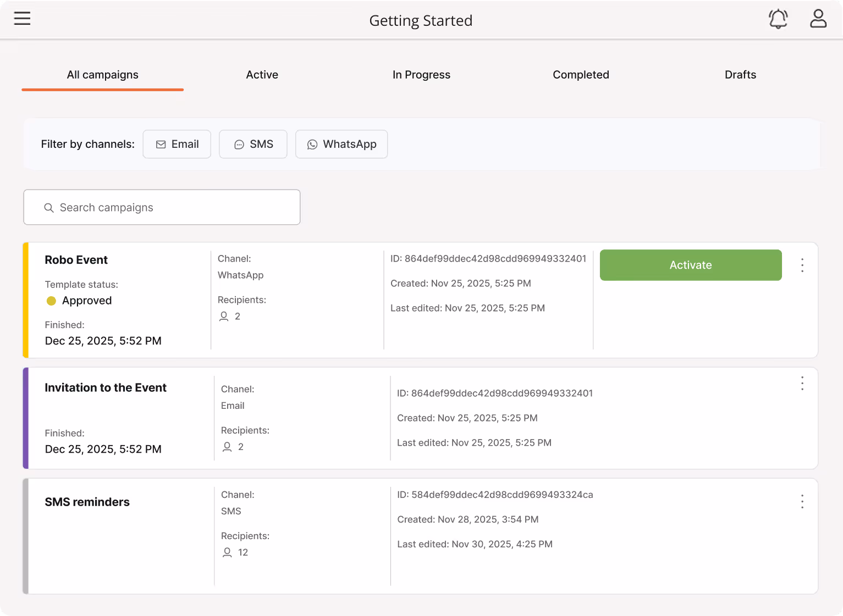
Task: Toggle the Email channel filter
Action: click(177, 144)
